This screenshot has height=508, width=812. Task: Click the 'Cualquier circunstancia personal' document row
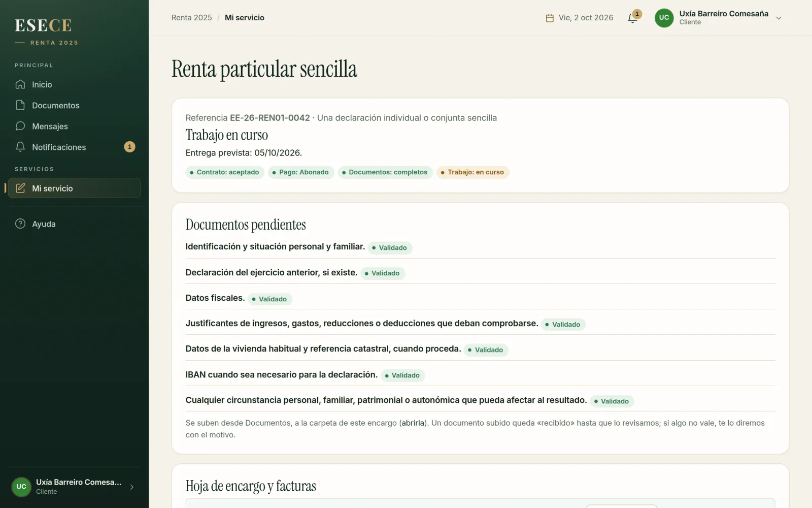(480, 400)
